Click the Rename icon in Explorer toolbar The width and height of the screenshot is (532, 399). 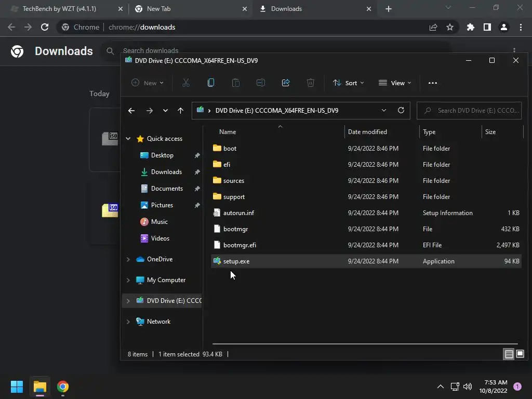click(x=261, y=83)
